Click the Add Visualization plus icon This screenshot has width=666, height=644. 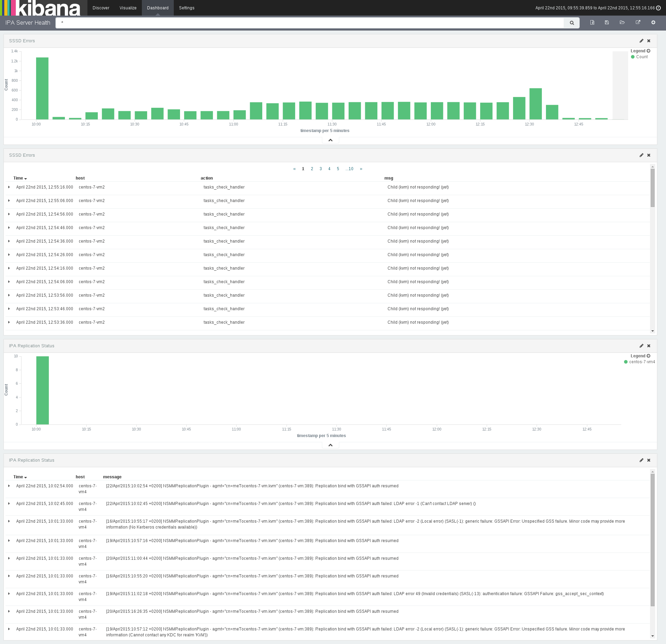(653, 23)
